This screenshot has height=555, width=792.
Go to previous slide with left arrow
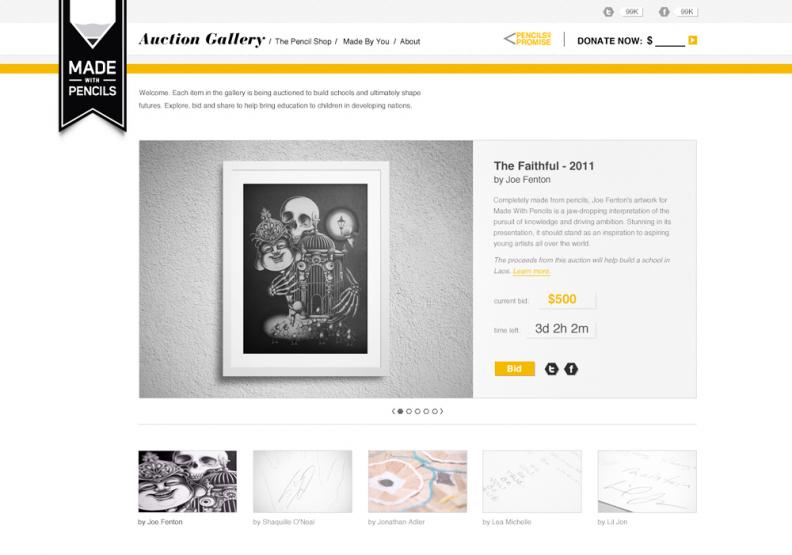pyautogui.click(x=393, y=412)
